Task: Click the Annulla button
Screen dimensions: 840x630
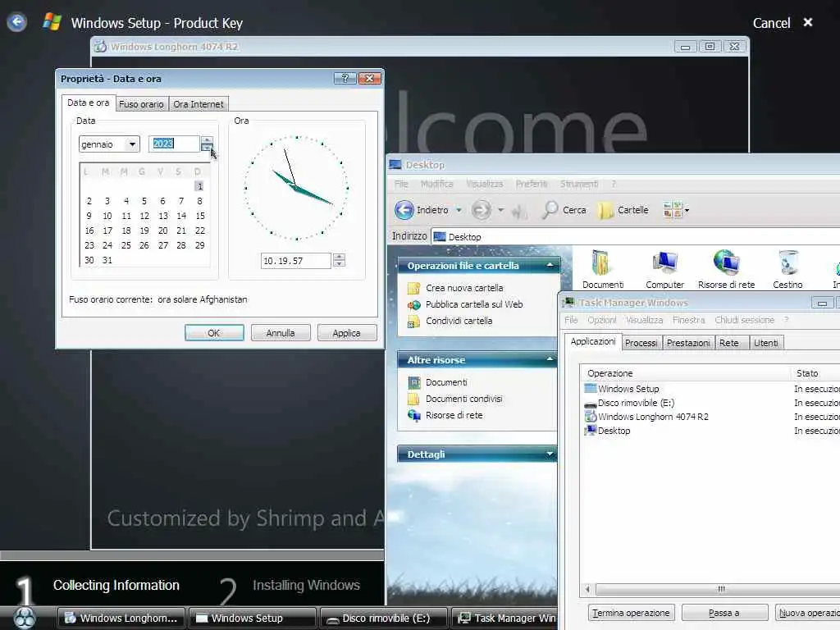Action: tap(281, 333)
